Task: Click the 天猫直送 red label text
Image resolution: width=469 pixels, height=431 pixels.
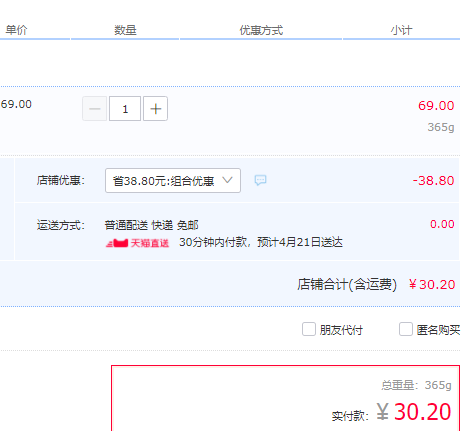Action: 150,243
